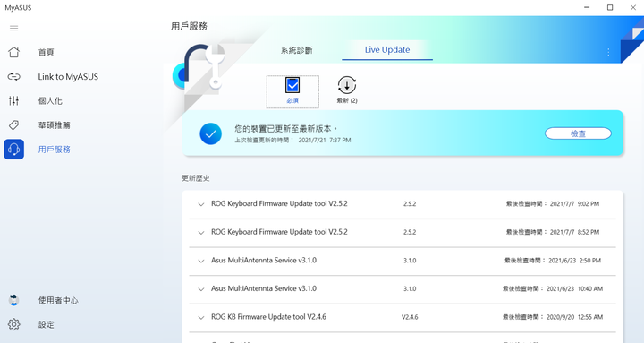Screen dimensions: 644x343
Task: Select 用戶服務 headset icon
Action: coord(14,150)
